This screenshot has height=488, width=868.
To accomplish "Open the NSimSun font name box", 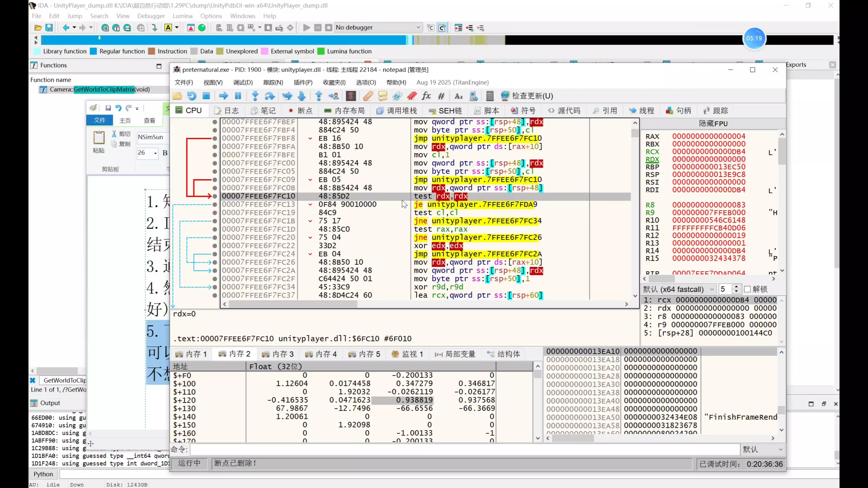I will (153, 137).
